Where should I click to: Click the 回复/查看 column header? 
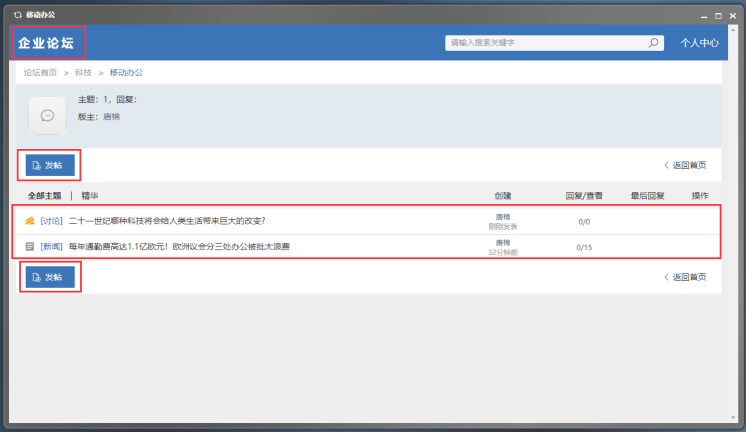(x=584, y=196)
